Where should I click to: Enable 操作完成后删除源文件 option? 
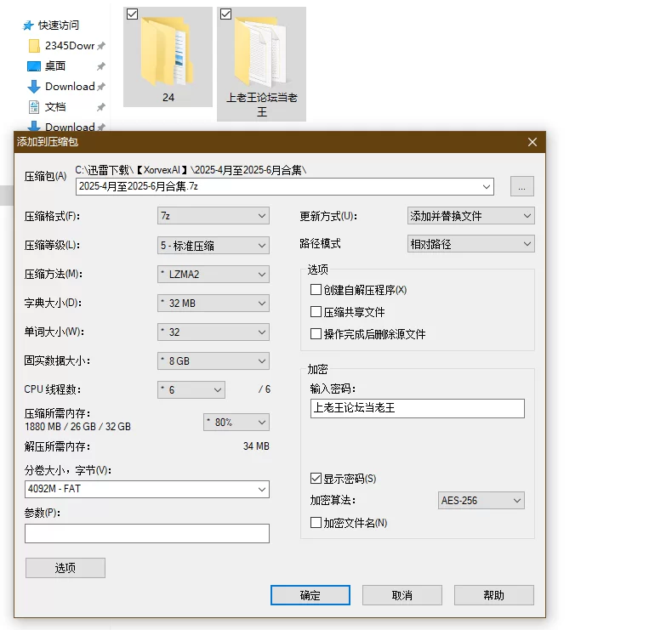tap(316, 333)
